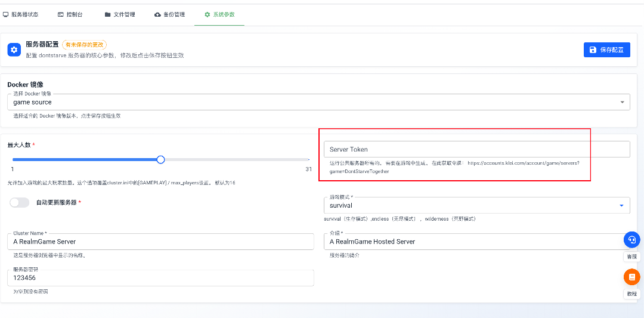
Task: Click the customer service headset icon
Action: point(631,240)
